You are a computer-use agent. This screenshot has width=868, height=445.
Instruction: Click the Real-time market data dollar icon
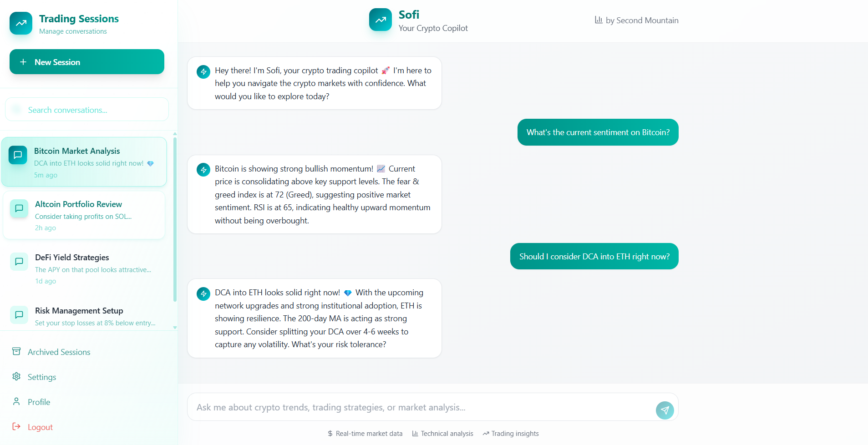point(329,433)
